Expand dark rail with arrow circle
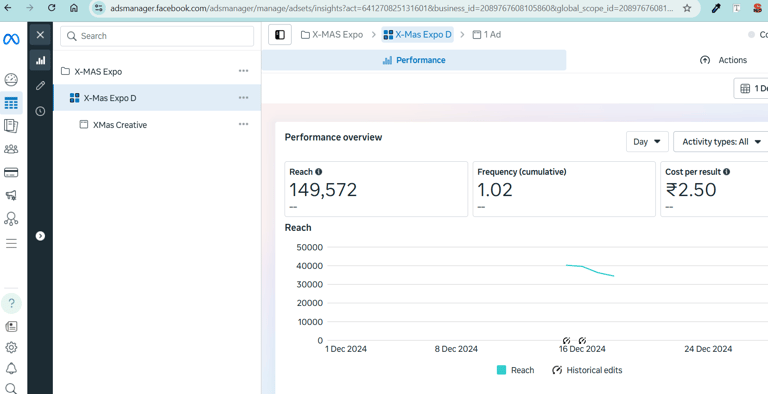Screen dimensions: 768x394 point(40,236)
